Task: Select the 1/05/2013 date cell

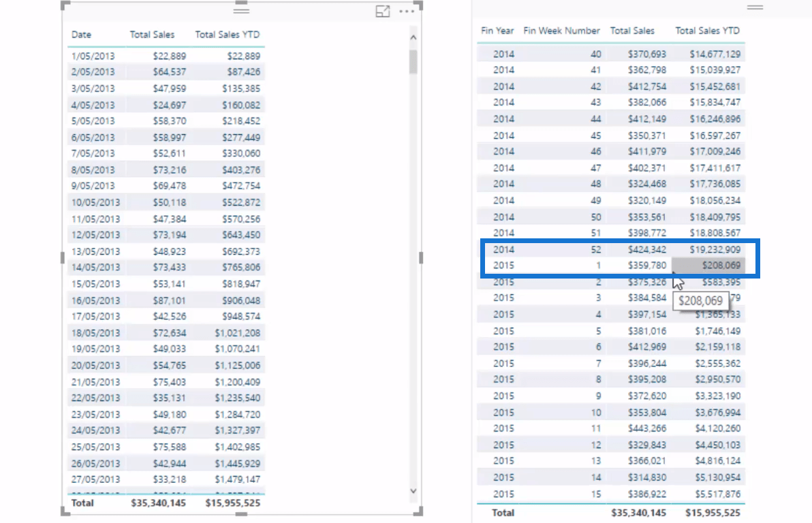Action: pyautogui.click(x=93, y=56)
